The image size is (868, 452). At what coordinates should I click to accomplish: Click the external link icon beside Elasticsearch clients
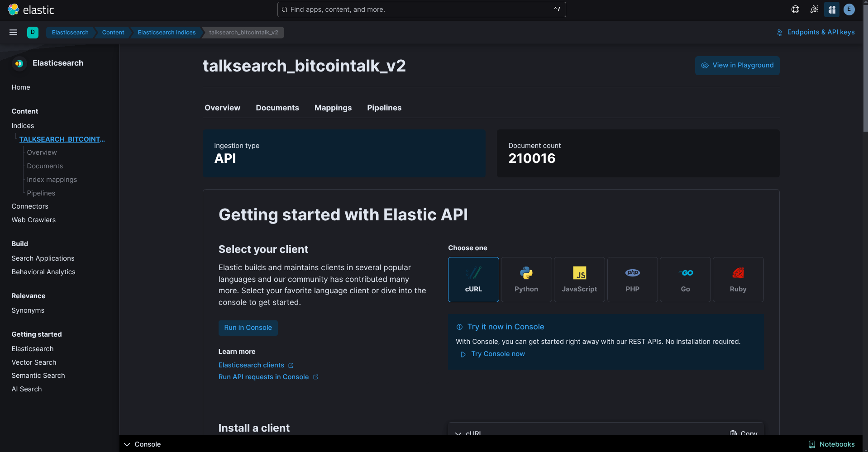click(291, 366)
